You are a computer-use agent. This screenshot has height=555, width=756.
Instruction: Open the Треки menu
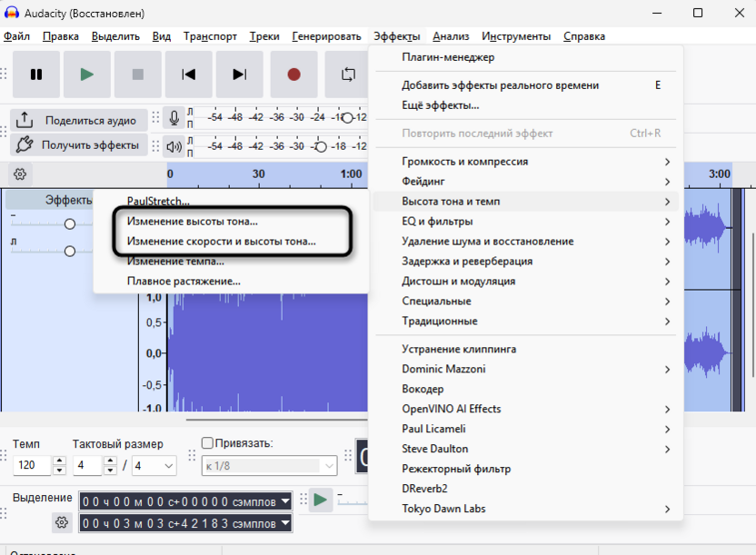[x=264, y=36]
